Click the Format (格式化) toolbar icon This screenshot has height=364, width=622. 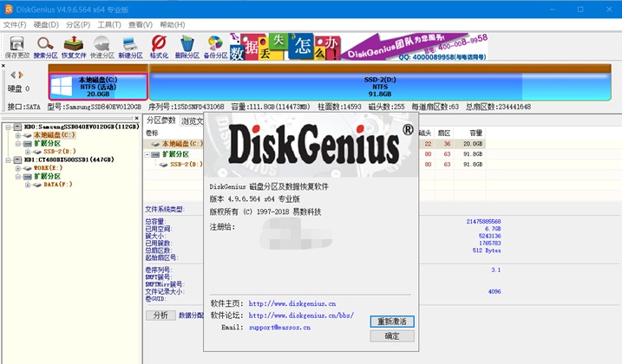click(x=159, y=47)
